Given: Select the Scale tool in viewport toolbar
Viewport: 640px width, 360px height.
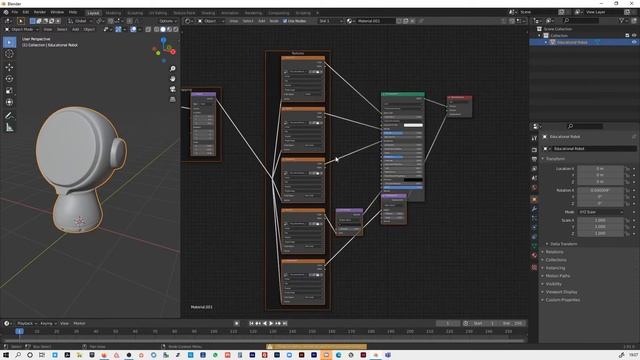Looking at the screenshot, I should 9,91.
